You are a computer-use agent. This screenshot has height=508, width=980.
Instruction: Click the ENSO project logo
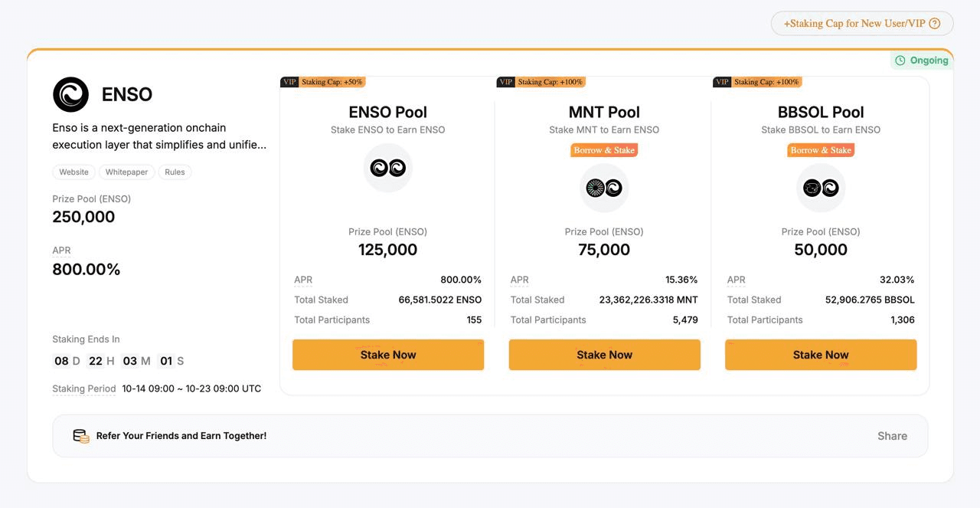point(71,96)
